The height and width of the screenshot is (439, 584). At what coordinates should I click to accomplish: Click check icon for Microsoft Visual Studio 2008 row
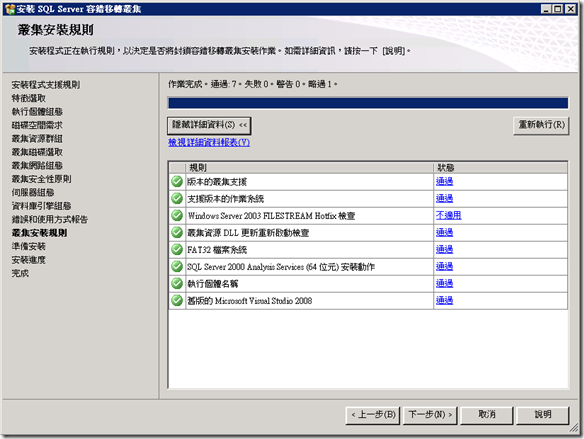[177, 300]
